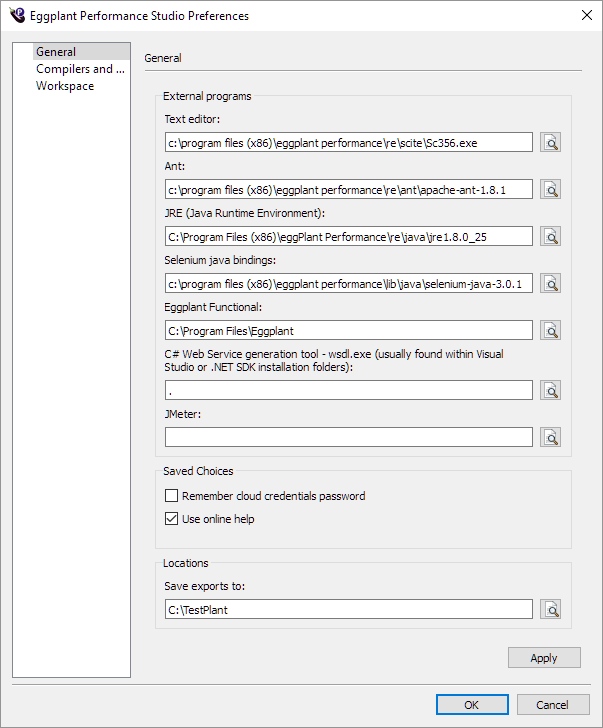Screen dimensions: 603x728
Task: Enable Remember cloud credentials password
Action: pos(173,496)
